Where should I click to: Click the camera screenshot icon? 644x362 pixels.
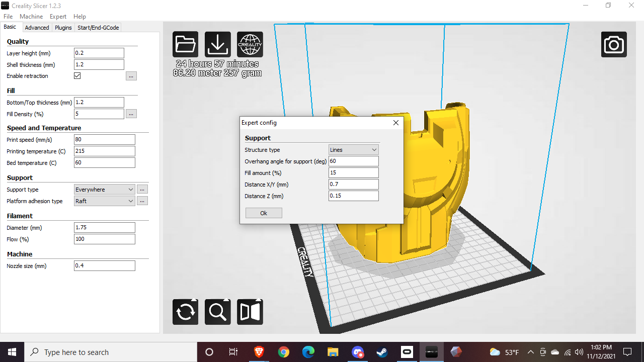614,44
